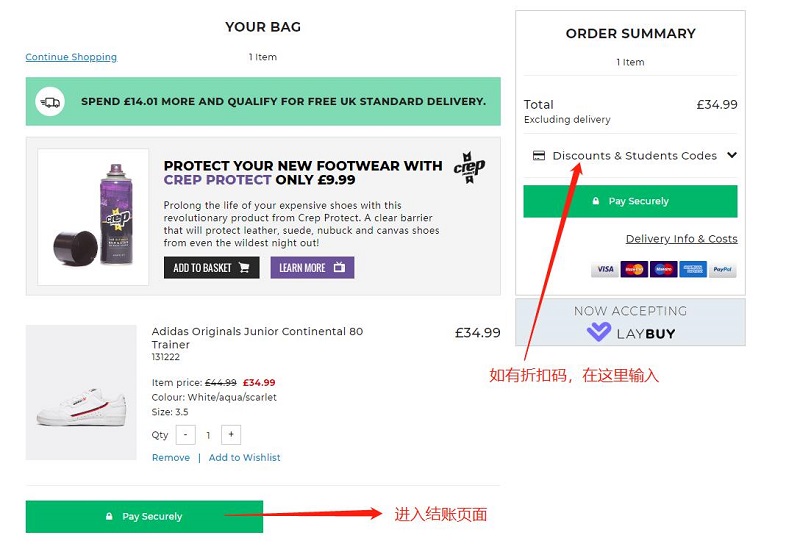
Task: Increase quantity with the plus button
Action: (231, 435)
